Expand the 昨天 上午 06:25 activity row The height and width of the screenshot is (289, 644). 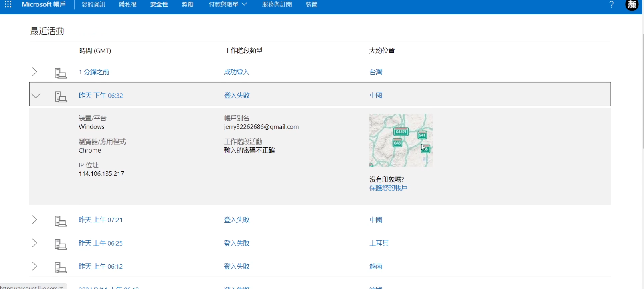(35, 243)
